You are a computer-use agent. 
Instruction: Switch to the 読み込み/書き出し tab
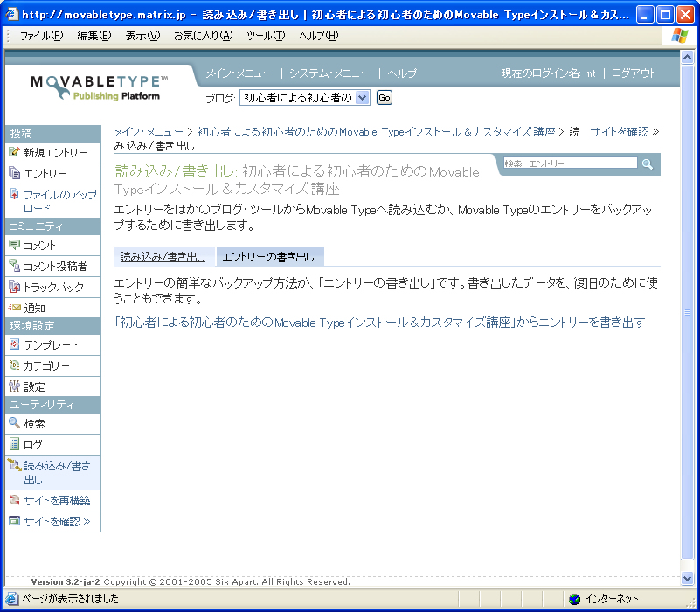(x=163, y=257)
